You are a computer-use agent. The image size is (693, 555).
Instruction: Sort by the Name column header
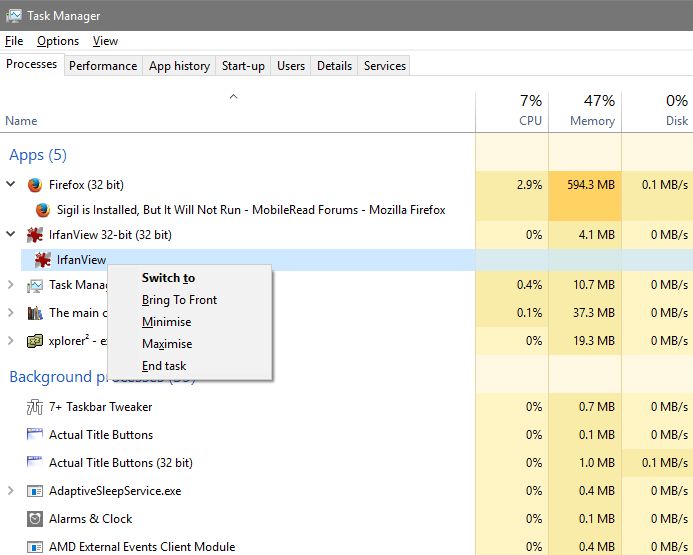tap(237, 112)
